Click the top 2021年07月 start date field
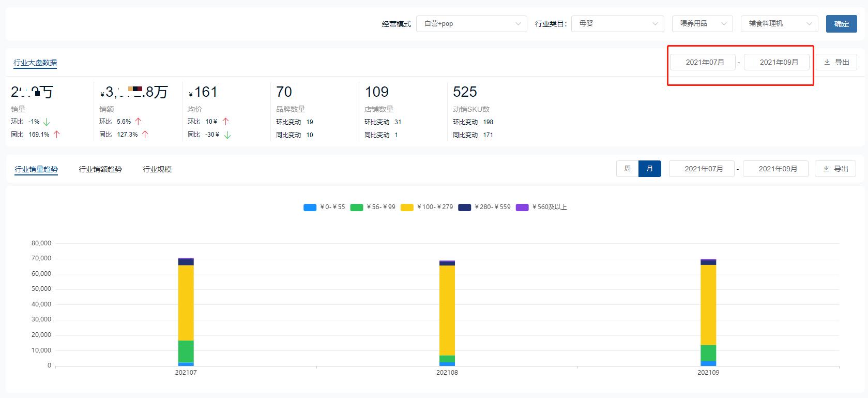 (704, 62)
